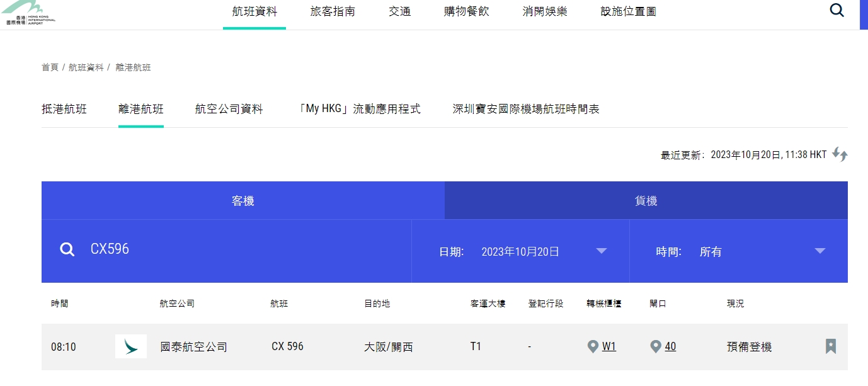
Task: Open the 航空公司資料 tab
Action: (229, 109)
